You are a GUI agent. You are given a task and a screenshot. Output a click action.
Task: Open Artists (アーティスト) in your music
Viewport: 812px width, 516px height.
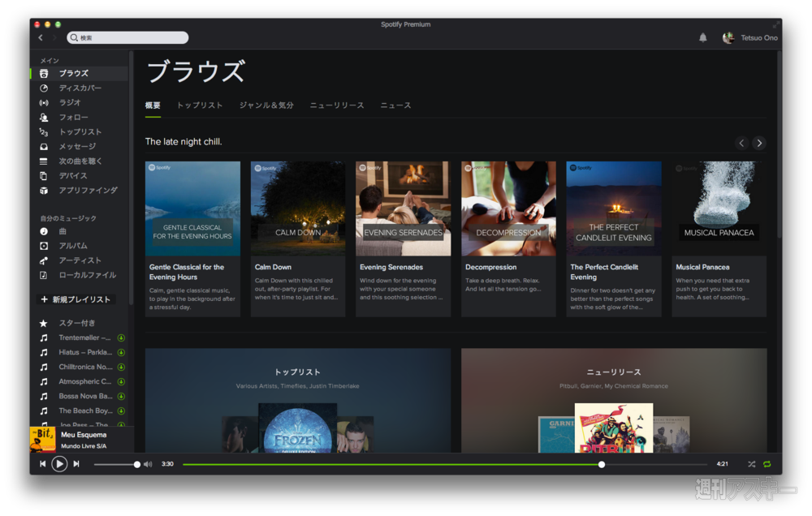click(x=79, y=260)
